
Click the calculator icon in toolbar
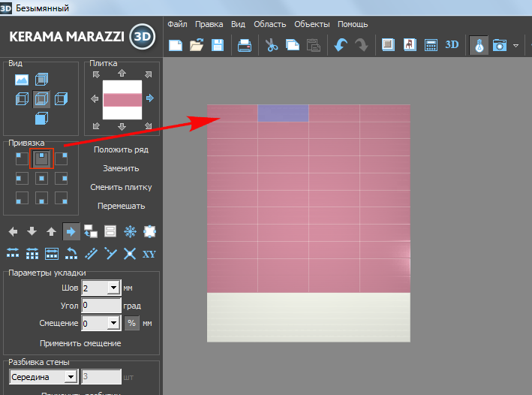(431, 45)
